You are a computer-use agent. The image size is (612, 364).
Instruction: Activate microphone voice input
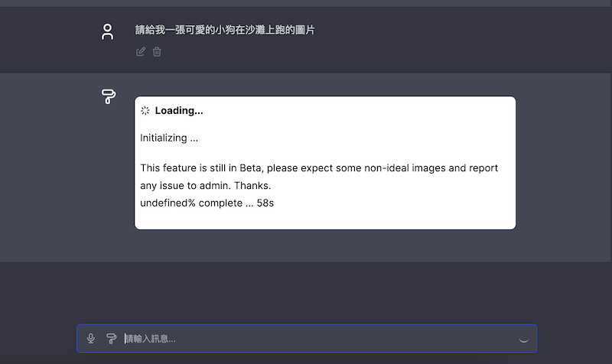tap(91, 338)
